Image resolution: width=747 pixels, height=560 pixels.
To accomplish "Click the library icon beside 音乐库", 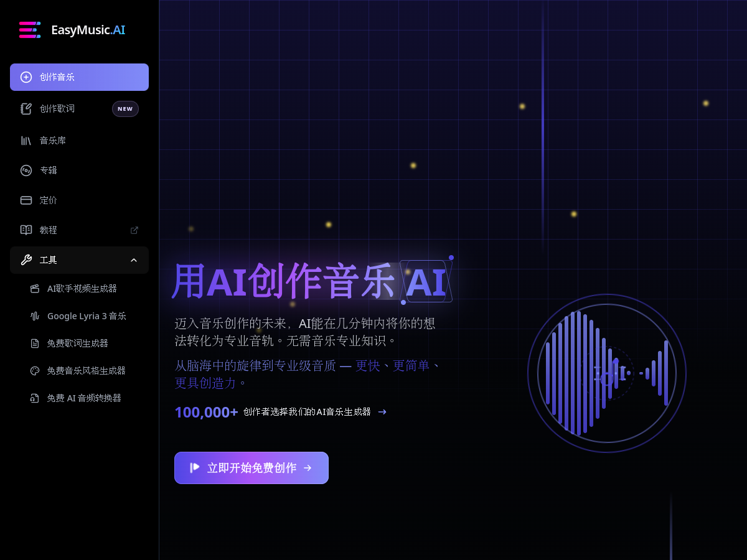I will point(26,141).
